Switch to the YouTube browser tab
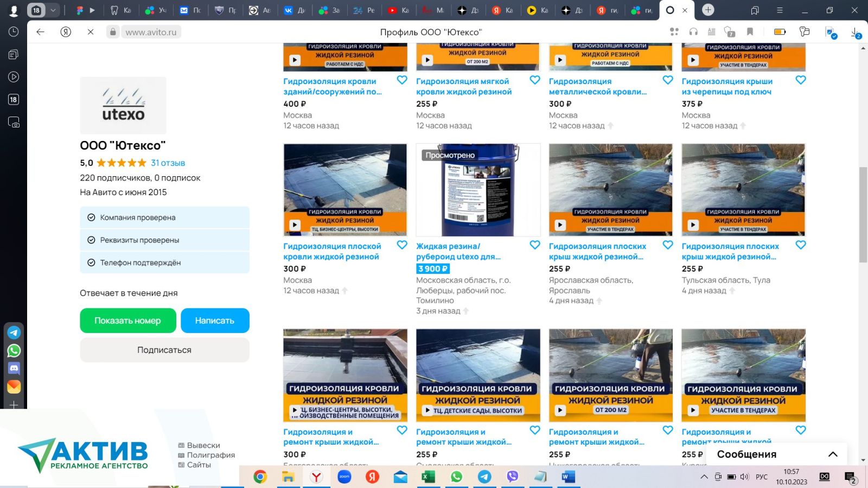The height and width of the screenshot is (488, 868). 398,10
